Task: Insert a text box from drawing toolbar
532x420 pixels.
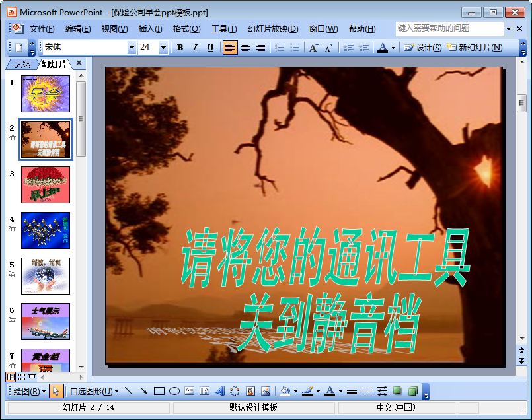Action: (x=189, y=391)
